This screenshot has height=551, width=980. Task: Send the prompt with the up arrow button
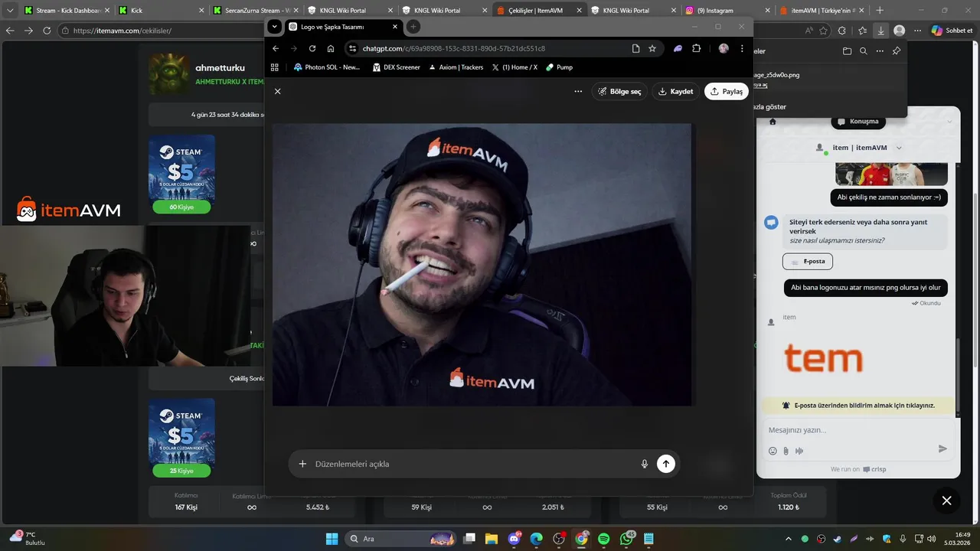tap(666, 464)
